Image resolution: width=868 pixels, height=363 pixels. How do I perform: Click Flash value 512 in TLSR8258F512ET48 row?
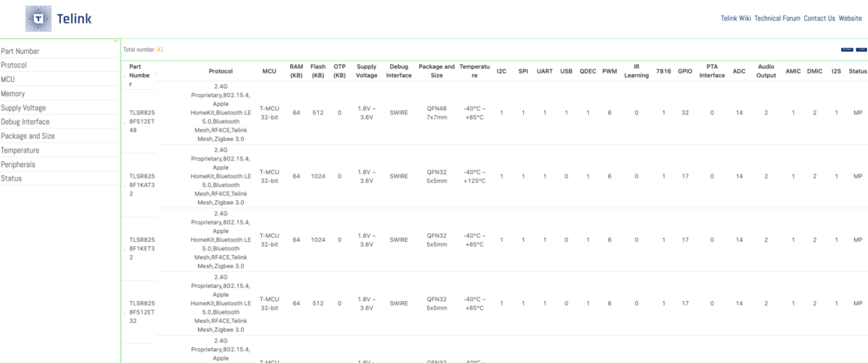point(318,113)
